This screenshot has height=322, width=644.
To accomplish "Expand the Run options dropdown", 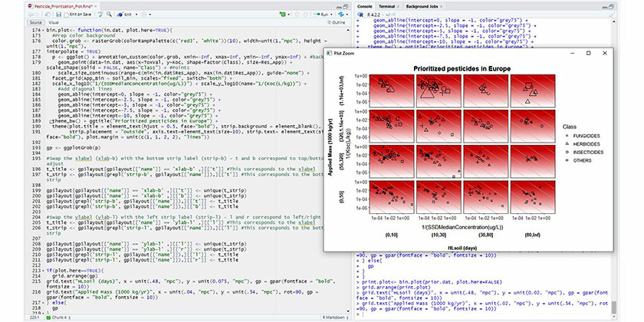I will point(330,15).
